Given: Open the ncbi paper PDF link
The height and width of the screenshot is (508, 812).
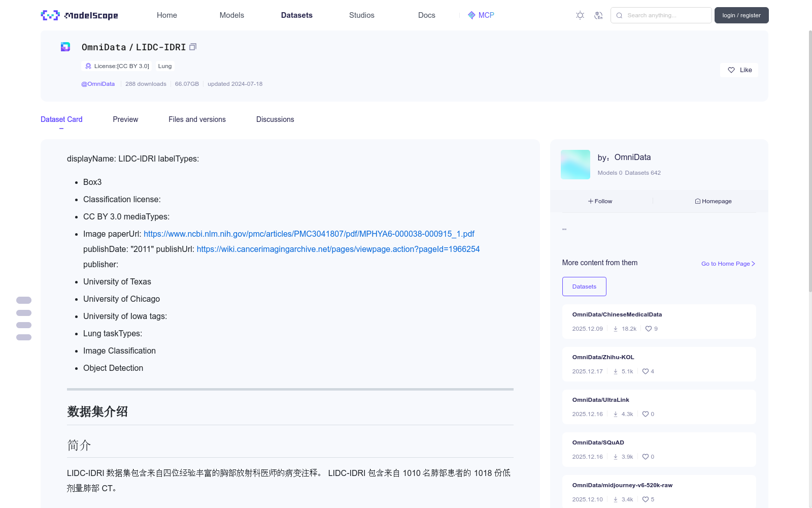Looking at the screenshot, I should [309, 234].
